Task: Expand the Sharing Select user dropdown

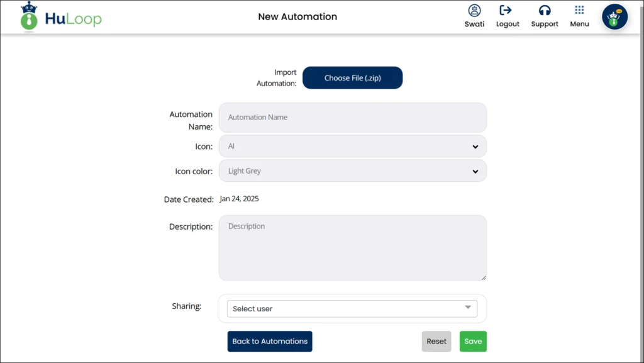Action: coord(352,308)
